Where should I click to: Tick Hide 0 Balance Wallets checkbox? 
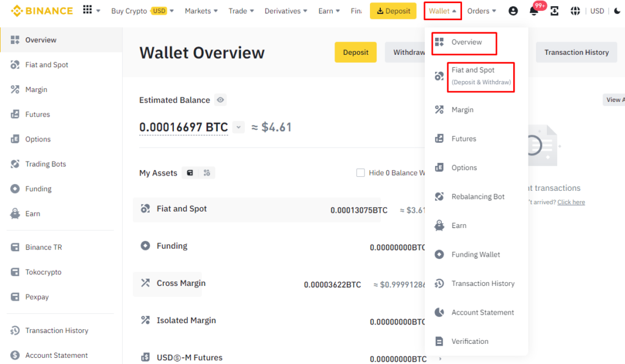pos(360,173)
